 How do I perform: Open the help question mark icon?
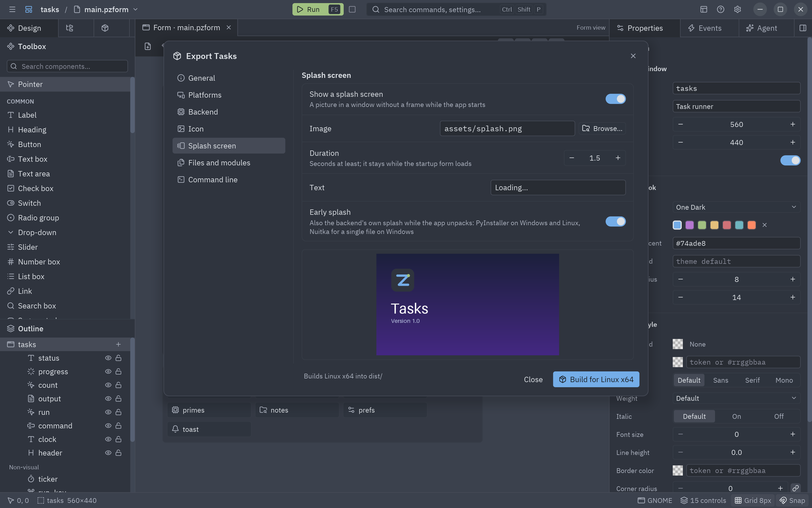[x=720, y=9]
